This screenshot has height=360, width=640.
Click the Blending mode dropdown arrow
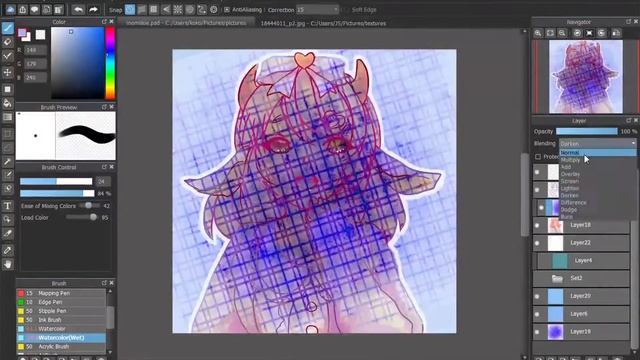633,143
